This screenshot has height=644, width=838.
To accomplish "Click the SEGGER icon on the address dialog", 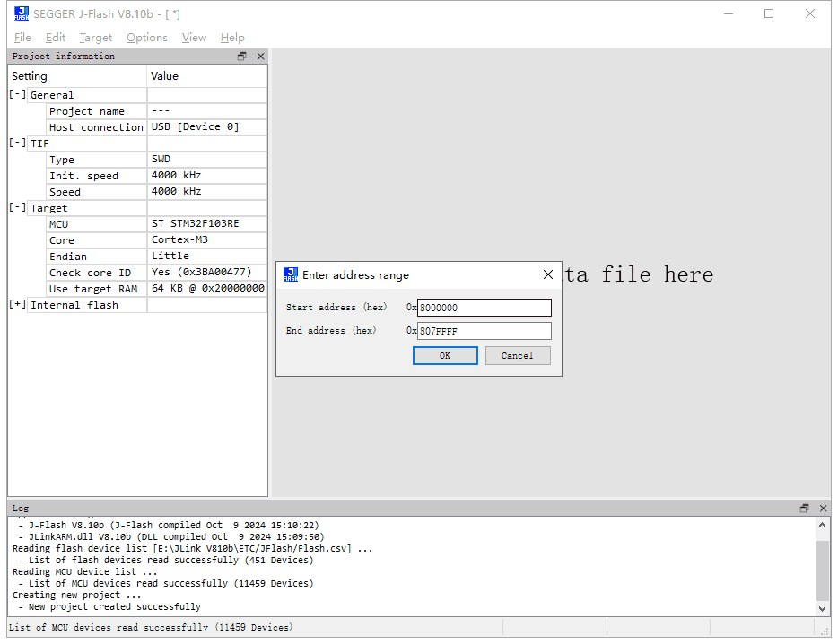I will [x=291, y=274].
